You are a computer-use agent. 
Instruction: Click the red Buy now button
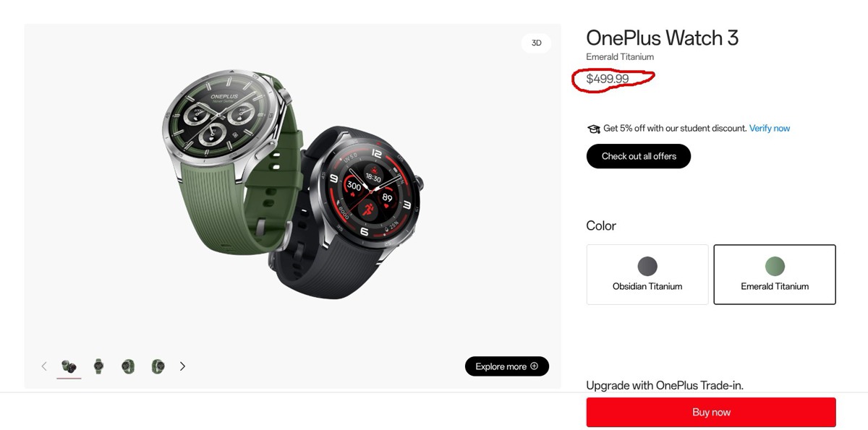[711, 412]
